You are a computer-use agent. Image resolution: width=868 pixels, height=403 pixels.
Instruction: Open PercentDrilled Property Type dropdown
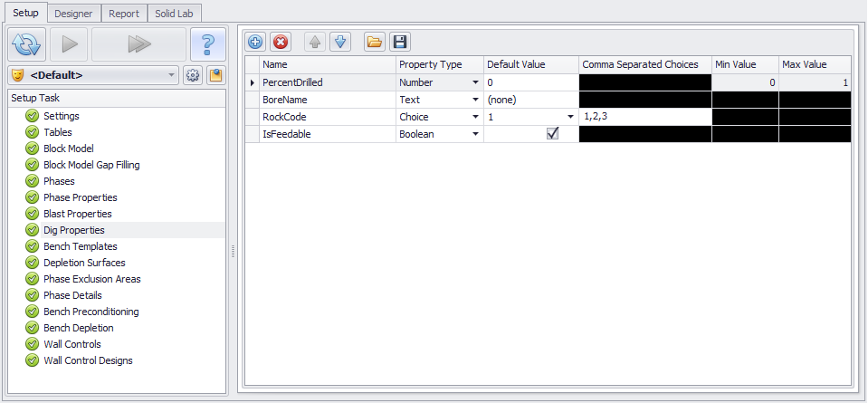(x=475, y=82)
